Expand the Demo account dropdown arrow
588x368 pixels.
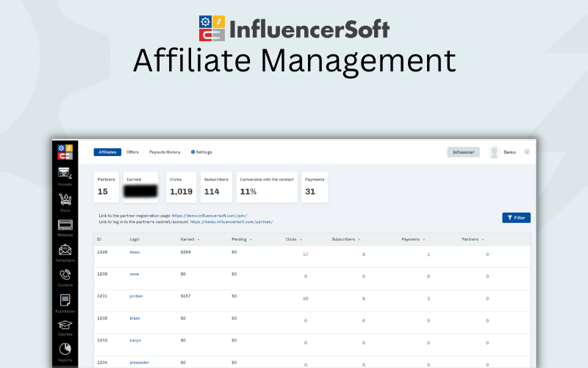(x=526, y=152)
